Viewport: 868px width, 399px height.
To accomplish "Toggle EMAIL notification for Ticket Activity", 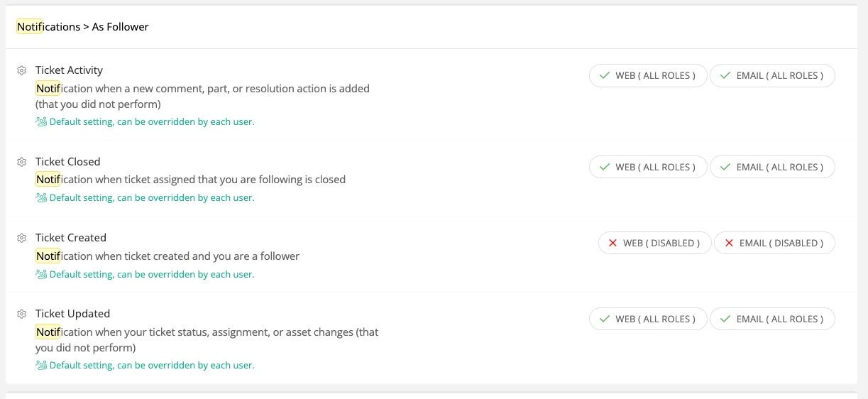I will click(771, 76).
